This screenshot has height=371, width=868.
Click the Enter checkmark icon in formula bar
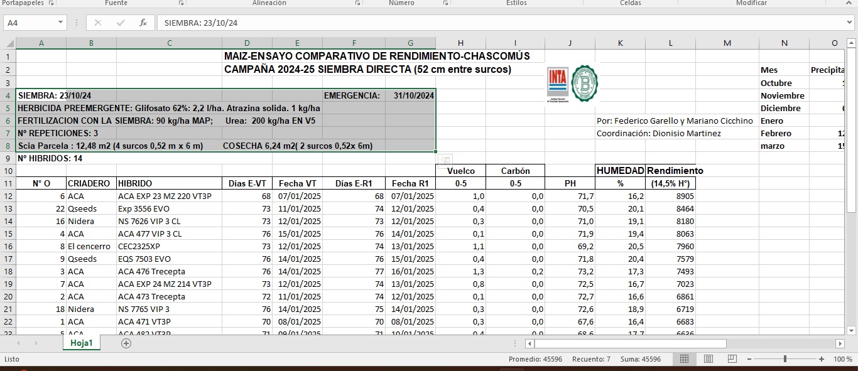pos(121,23)
